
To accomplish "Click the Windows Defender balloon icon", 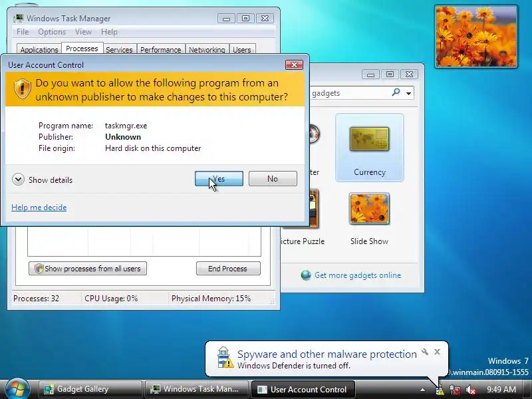I will 225,358.
